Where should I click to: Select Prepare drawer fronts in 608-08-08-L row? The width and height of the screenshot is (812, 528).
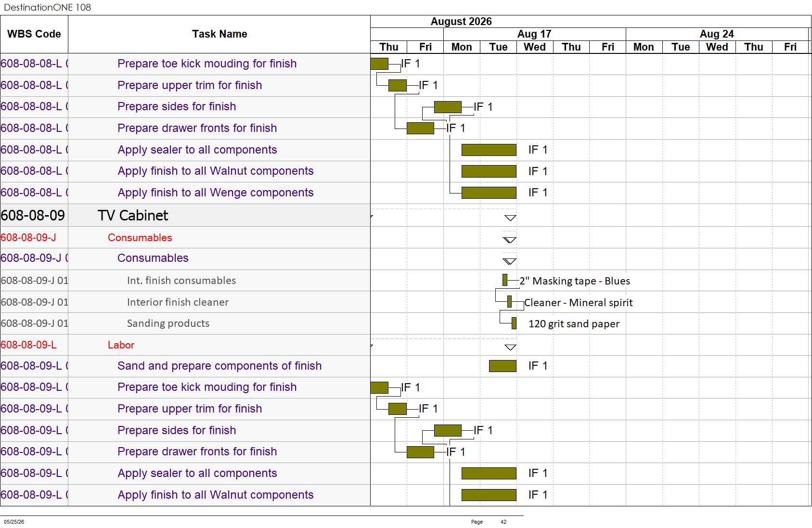(197, 128)
